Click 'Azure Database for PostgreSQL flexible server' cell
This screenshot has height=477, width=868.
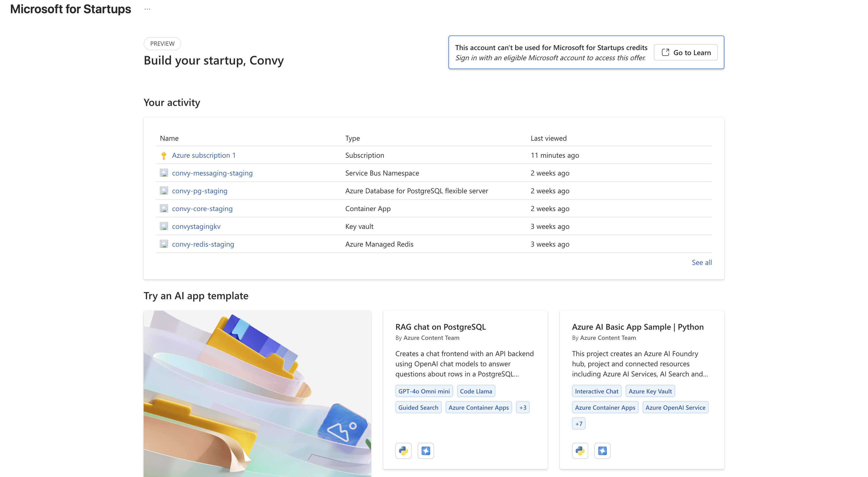416,191
